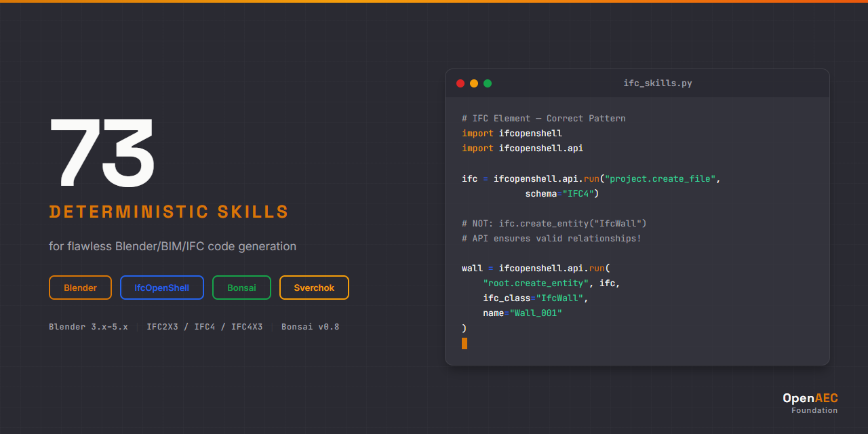Expand the 'IFC2X3 / IFC4 / IFC4X3' schema list

pyautogui.click(x=205, y=326)
